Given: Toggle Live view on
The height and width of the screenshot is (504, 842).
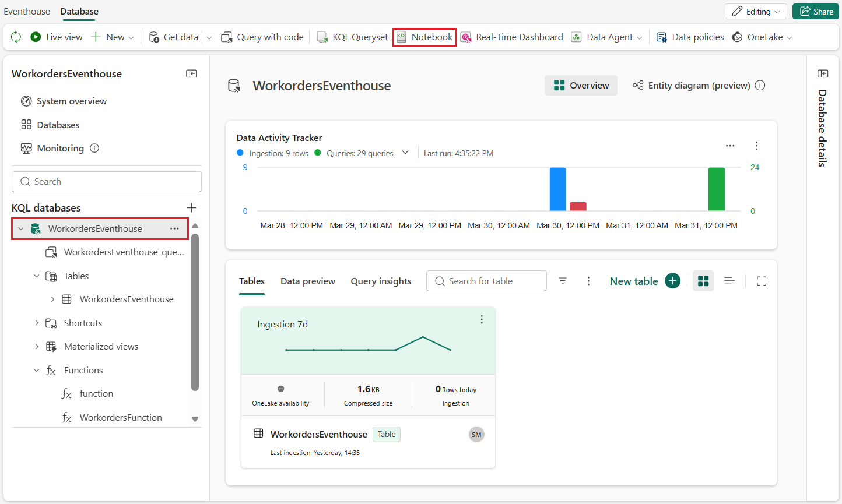Looking at the screenshot, I should click(x=57, y=37).
